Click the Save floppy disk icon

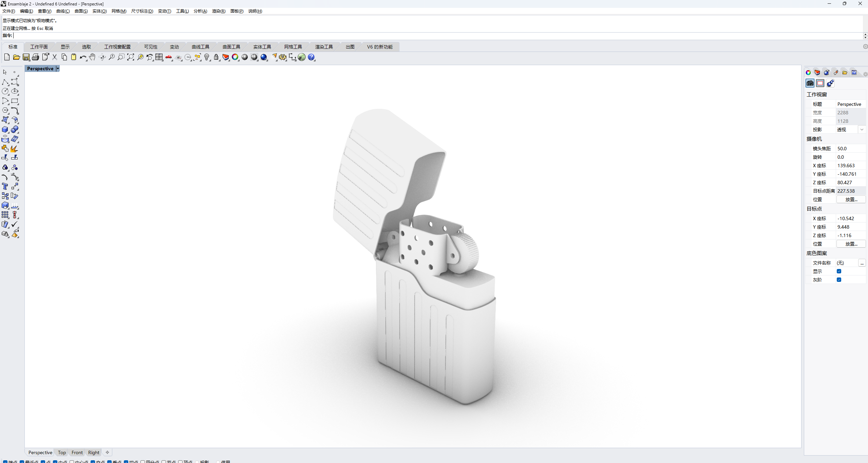pos(26,57)
